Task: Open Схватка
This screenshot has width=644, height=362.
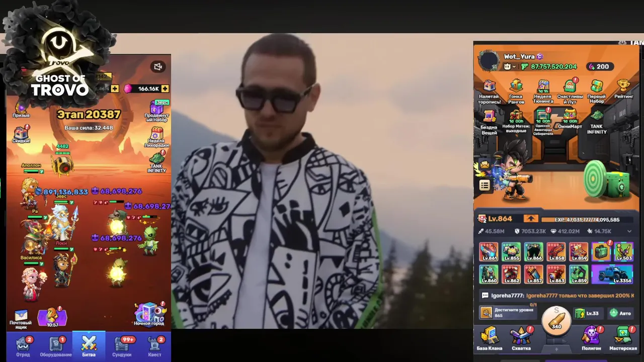Action: [521, 339]
